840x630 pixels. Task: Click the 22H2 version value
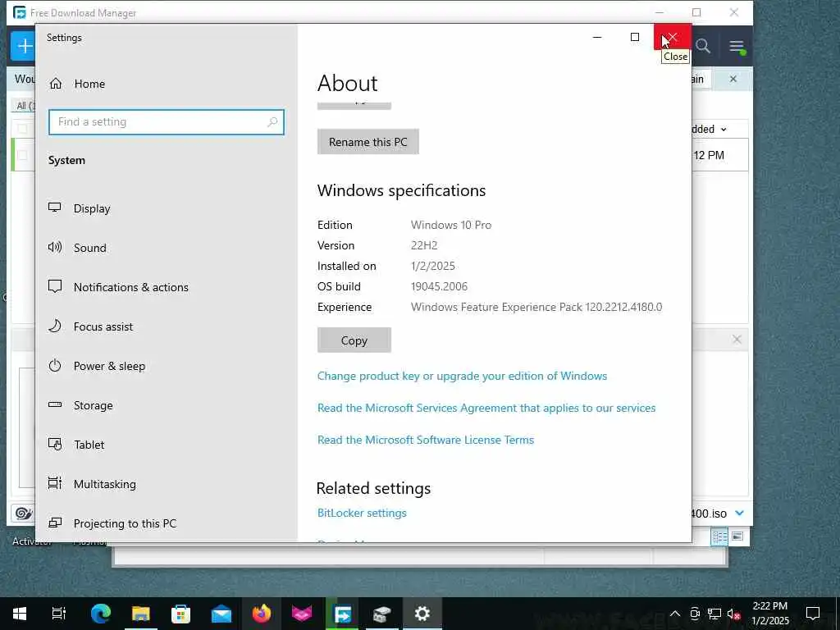click(424, 245)
